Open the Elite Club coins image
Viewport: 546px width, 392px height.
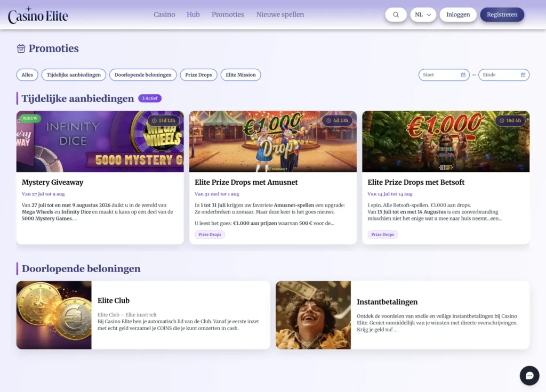[54, 315]
